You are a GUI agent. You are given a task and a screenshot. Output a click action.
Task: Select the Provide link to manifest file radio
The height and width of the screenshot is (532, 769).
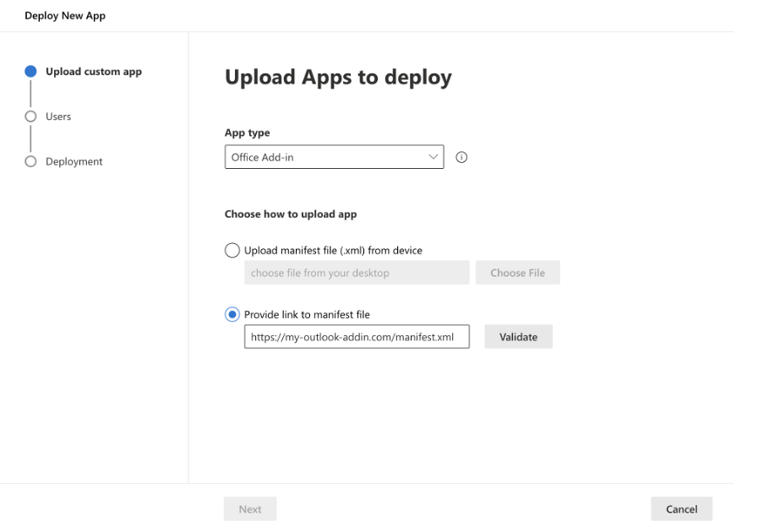[x=232, y=314]
